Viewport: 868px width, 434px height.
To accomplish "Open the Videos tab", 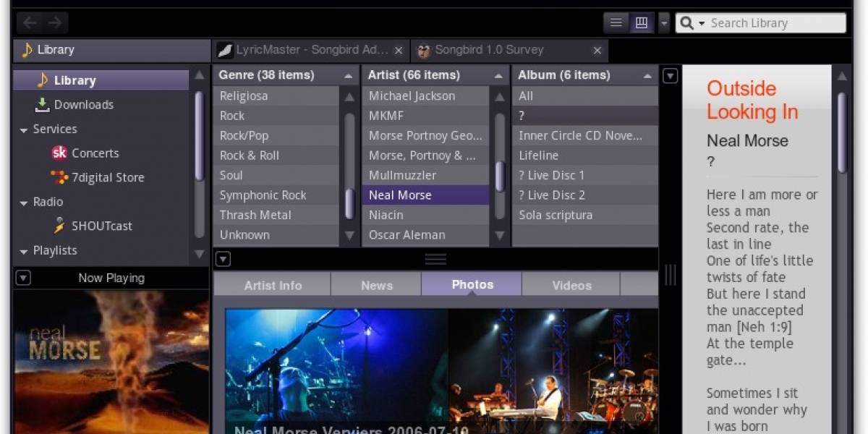I will (x=571, y=285).
